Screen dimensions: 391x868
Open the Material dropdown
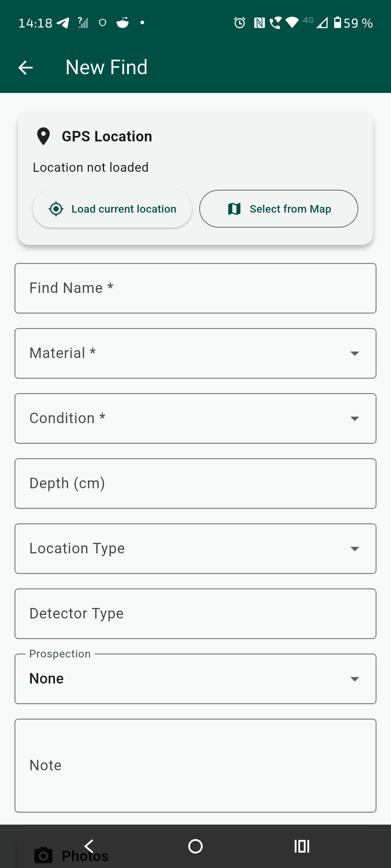tap(195, 353)
